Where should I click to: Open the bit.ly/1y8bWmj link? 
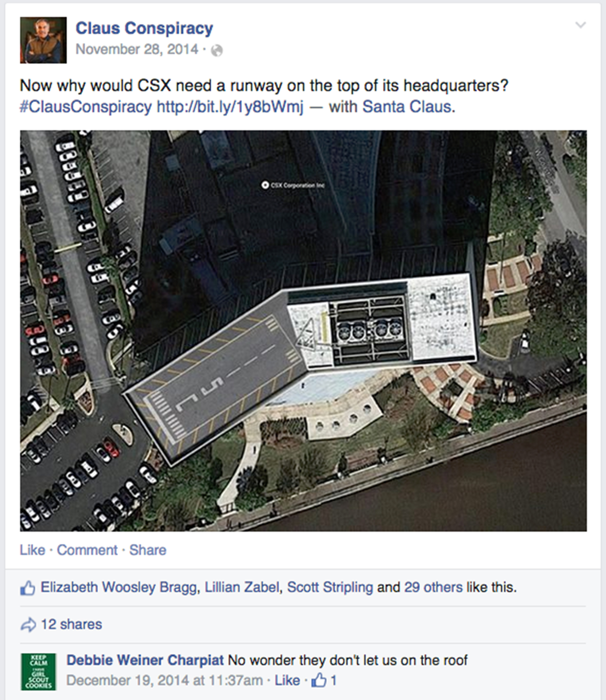(x=230, y=107)
